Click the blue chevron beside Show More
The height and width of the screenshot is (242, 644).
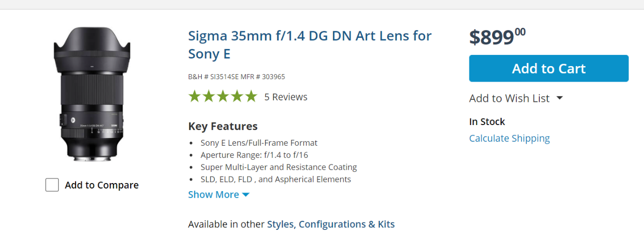click(246, 195)
